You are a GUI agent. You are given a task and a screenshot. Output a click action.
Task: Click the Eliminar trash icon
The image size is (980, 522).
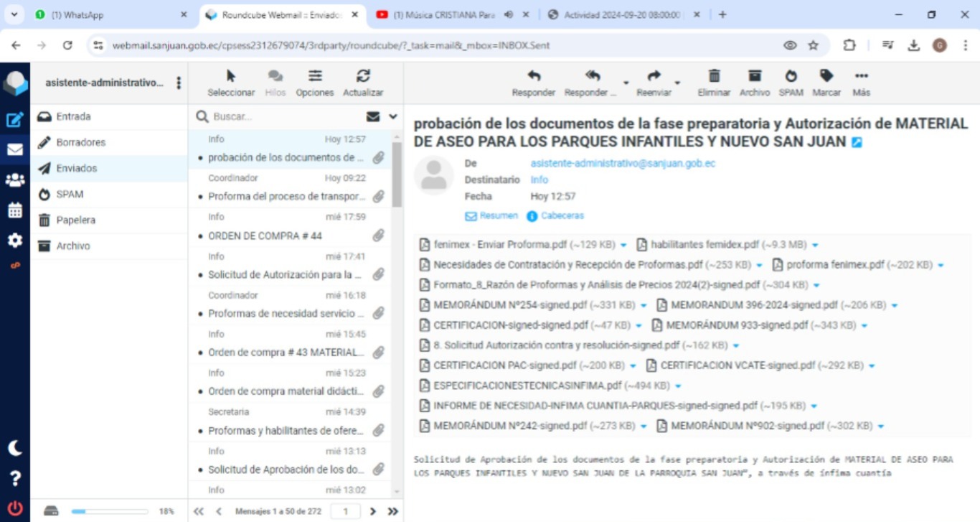714,76
